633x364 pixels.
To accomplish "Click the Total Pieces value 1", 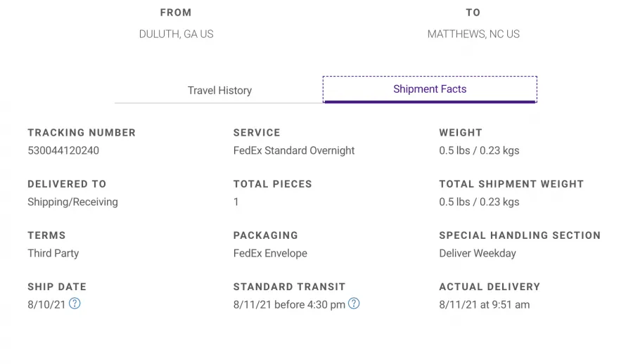I will (236, 202).
